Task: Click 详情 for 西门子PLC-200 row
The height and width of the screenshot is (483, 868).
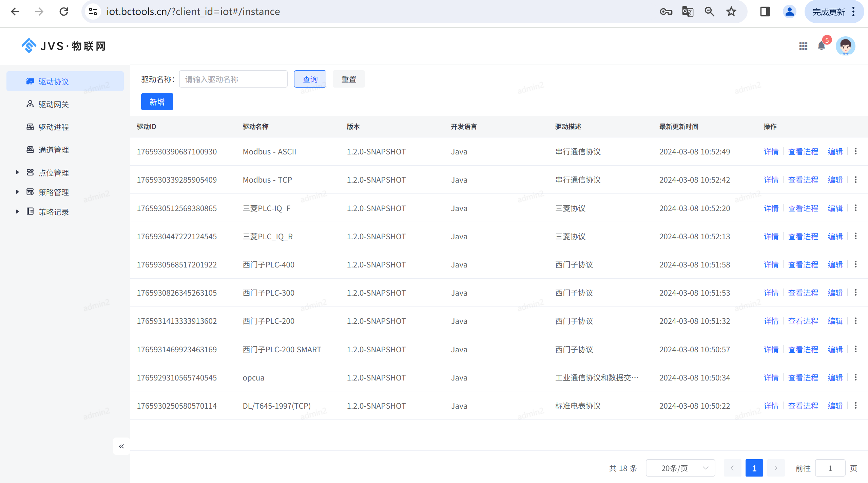Action: coord(771,321)
